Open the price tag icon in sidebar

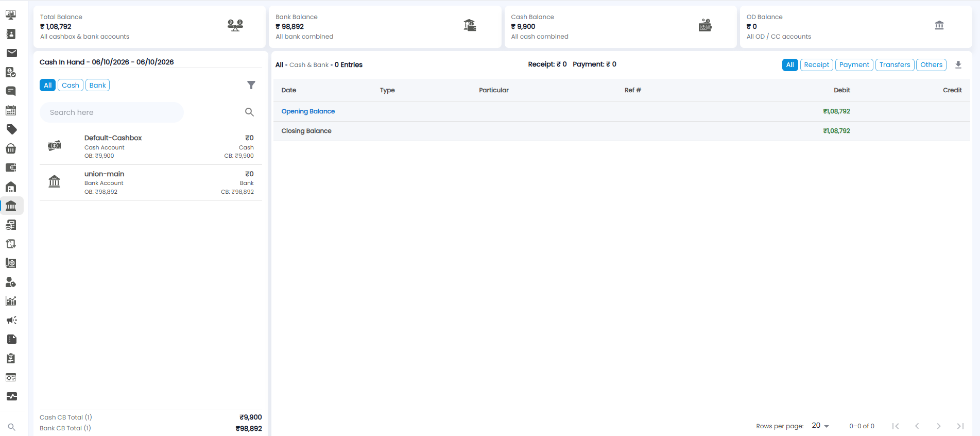(11, 129)
